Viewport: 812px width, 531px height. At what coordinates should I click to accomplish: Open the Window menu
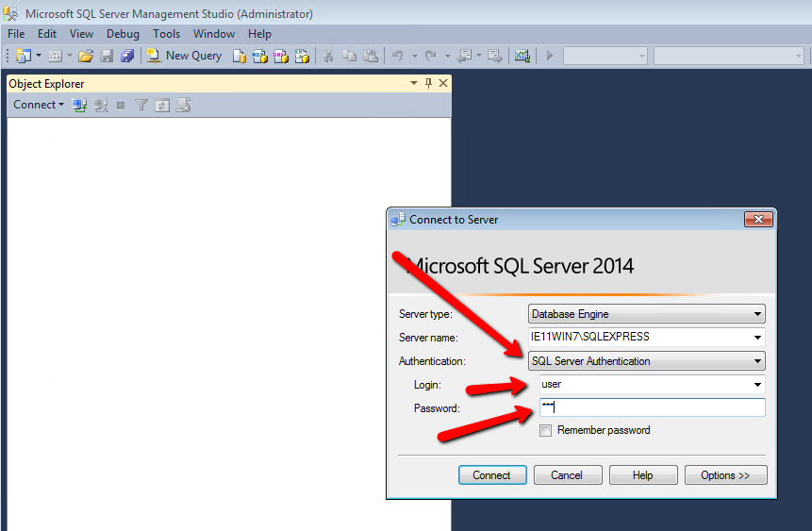(214, 34)
